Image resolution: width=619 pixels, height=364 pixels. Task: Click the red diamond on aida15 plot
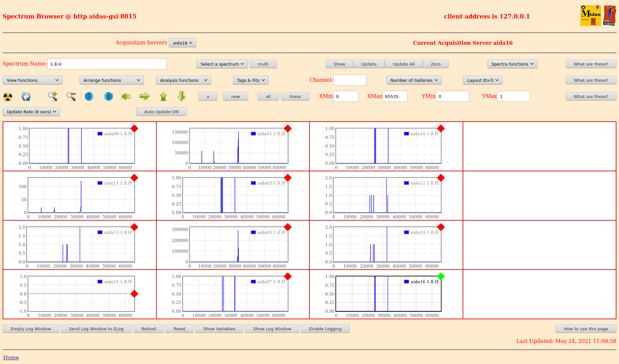pos(134,294)
